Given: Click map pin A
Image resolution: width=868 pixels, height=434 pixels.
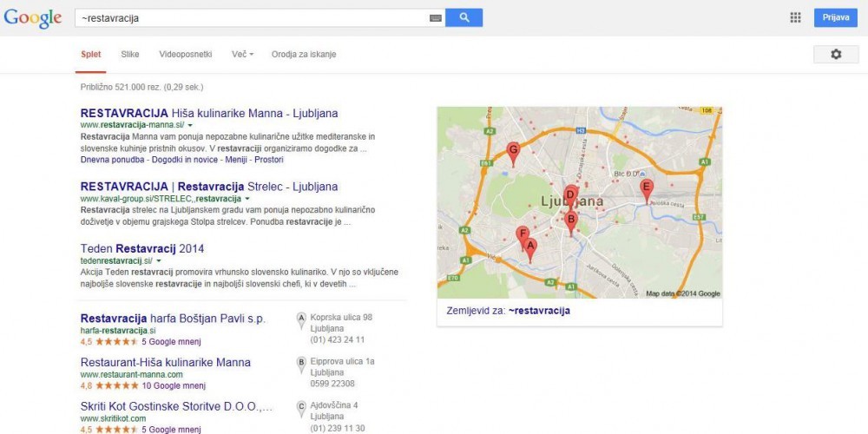Looking at the screenshot, I should 530,250.
